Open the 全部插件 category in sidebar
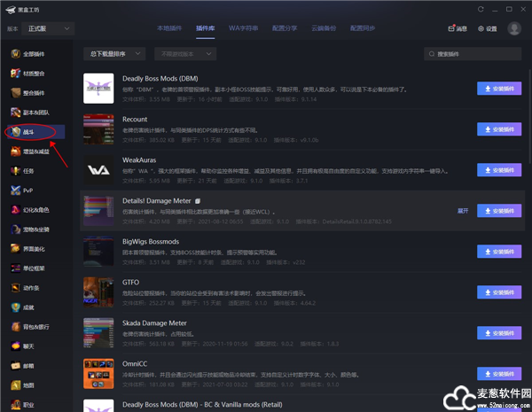The image size is (532, 412). point(27,54)
